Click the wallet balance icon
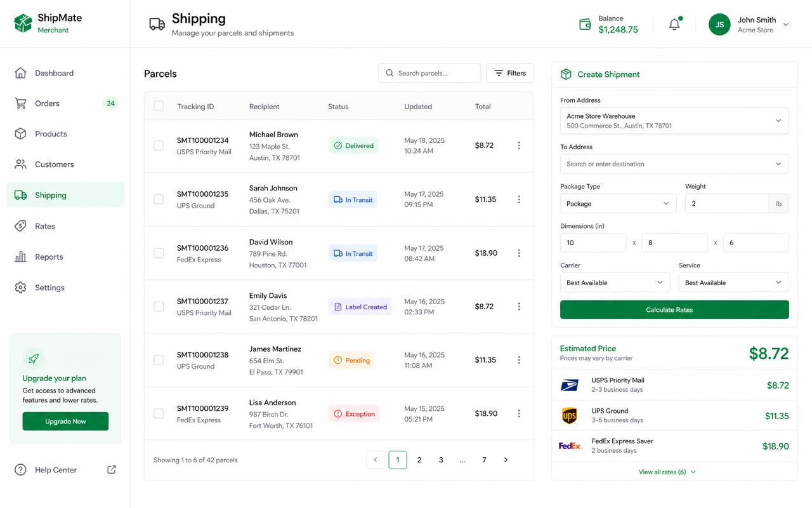This screenshot has width=812, height=508. 585,25
